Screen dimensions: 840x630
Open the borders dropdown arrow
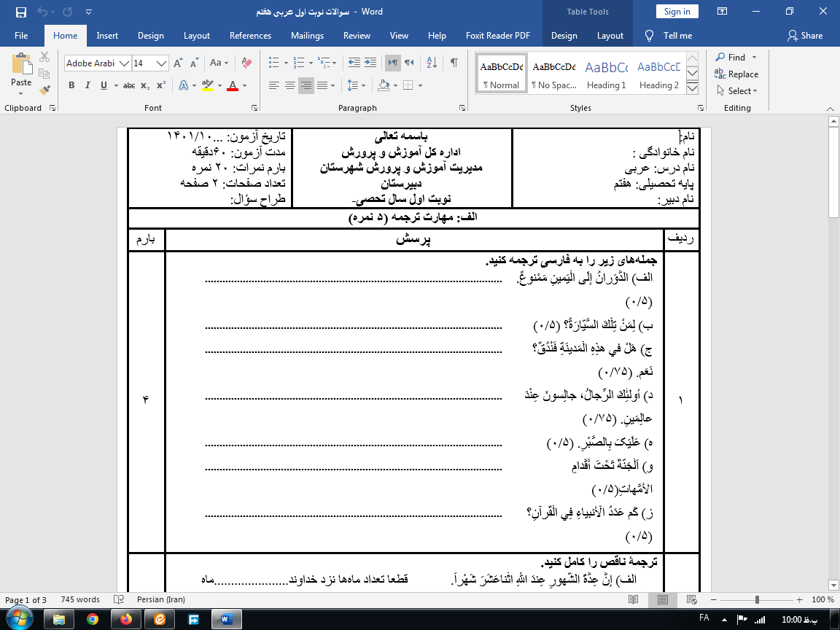(x=421, y=86)
